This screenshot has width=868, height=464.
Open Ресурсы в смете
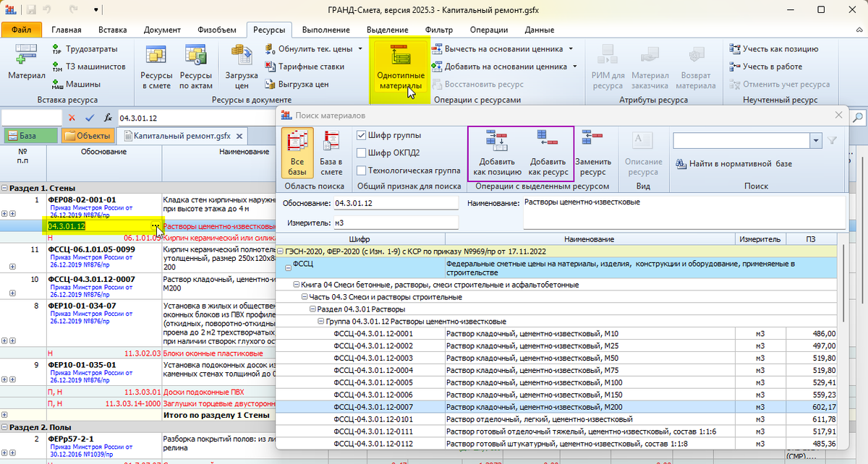(156, 66)
